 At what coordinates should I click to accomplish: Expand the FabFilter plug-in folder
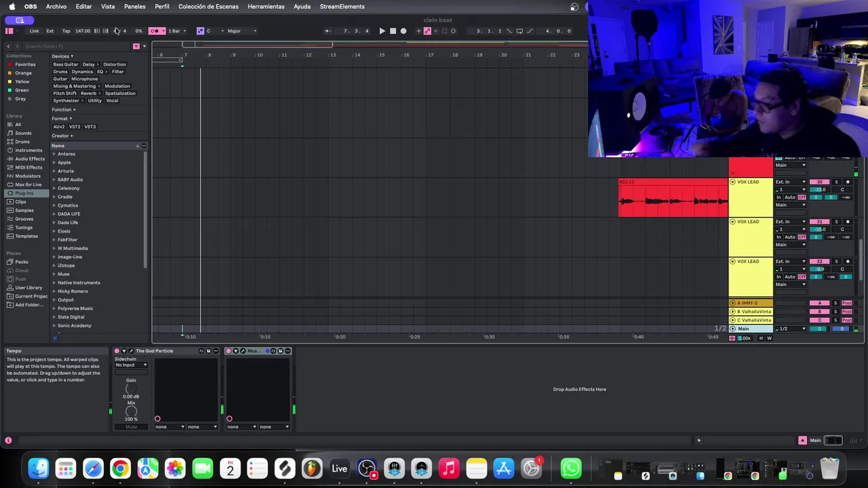click(x=54, y=239)
